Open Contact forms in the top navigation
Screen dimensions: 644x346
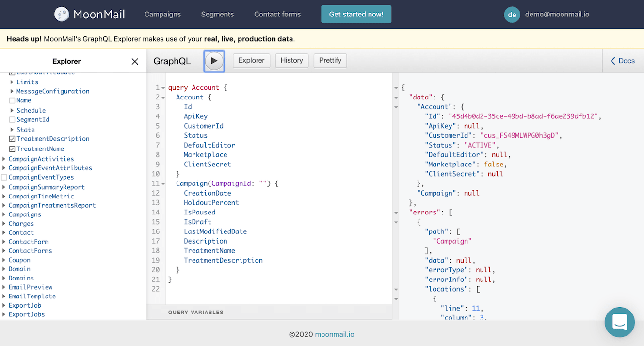pyautogui.click(x=277, y=15)
